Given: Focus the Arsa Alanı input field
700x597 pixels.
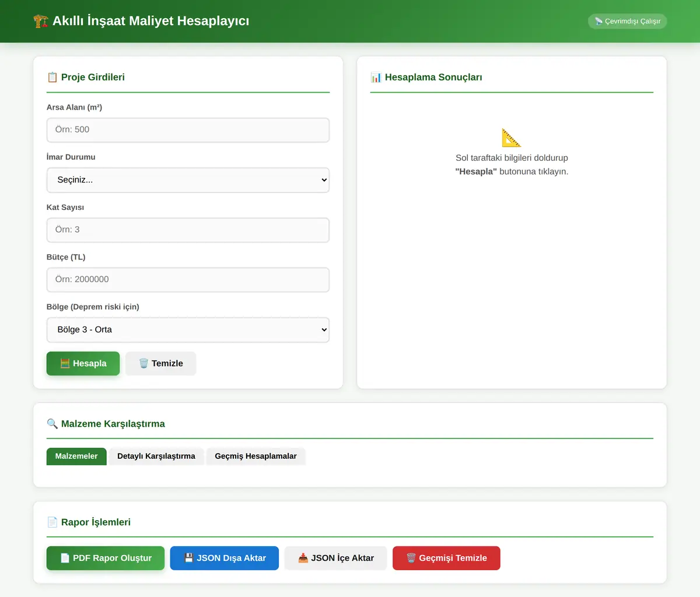Looking at the screenshot, I should click(x=188, y=130).
